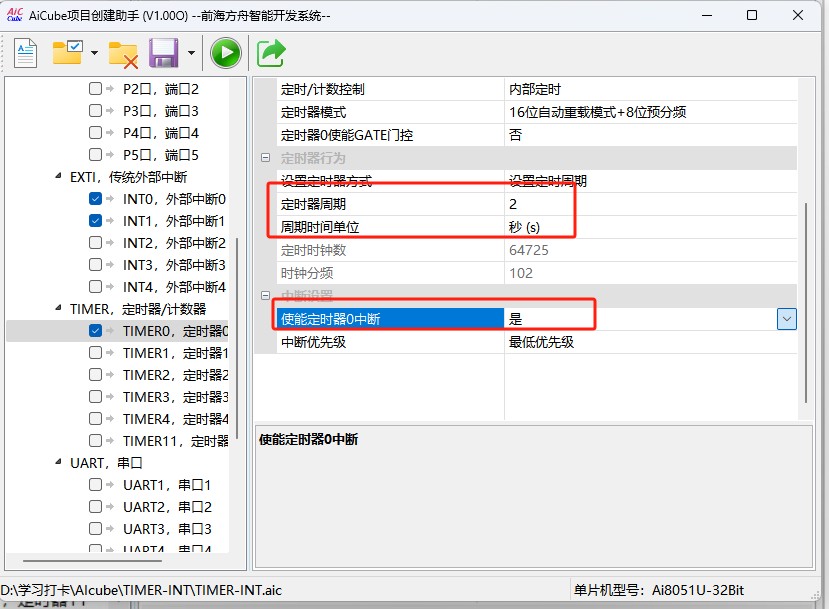Viewport: 829px width, 609px height.
Task: Uncheck the TIMER0 定时器0 checkbox
Action: [x=95, y=331]
